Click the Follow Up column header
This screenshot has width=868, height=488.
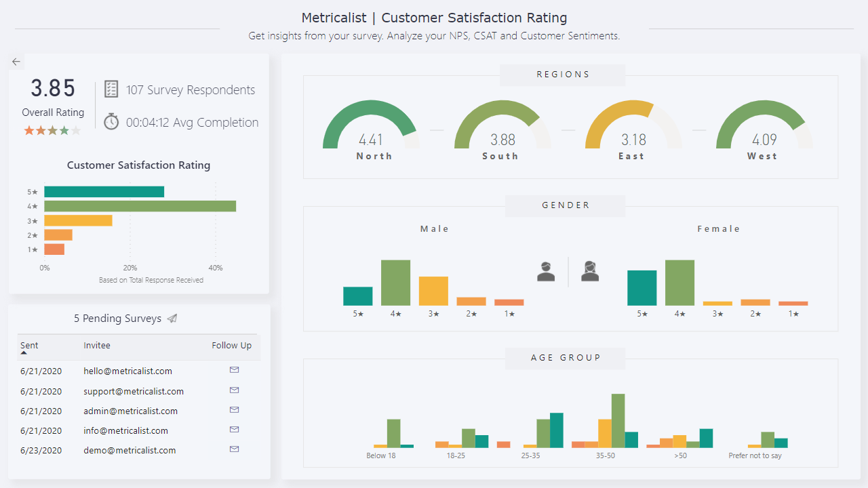coord(231,346)
